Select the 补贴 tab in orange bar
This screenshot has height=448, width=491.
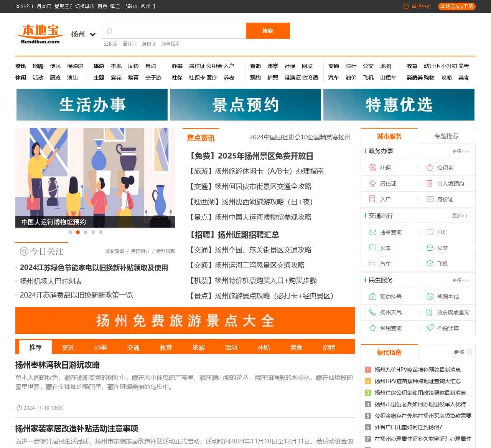264,347
